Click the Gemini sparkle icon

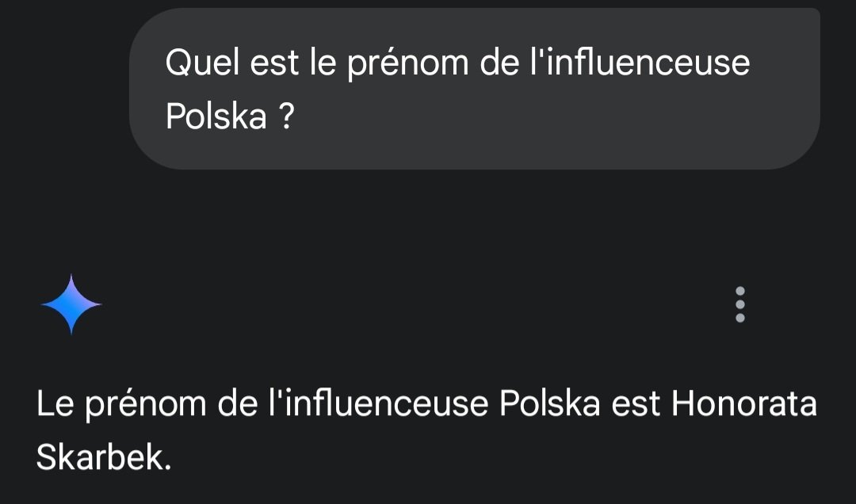[x=71, y=304]
